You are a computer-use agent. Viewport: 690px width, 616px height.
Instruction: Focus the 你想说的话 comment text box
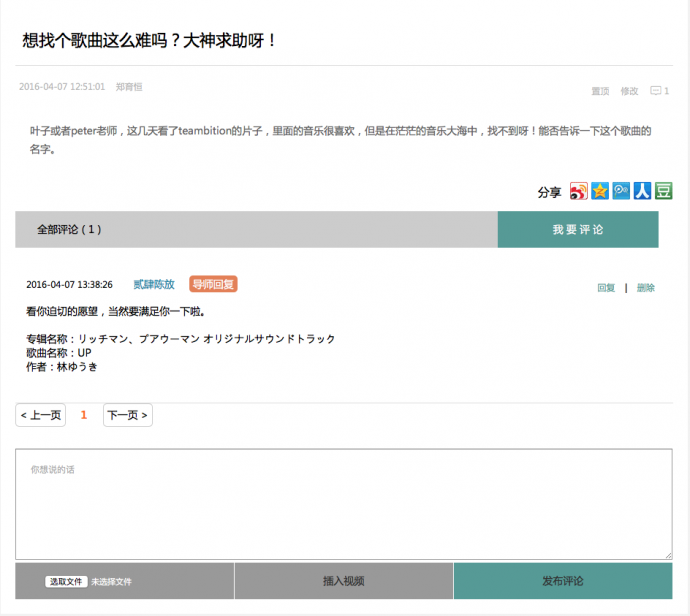[343, 503]
